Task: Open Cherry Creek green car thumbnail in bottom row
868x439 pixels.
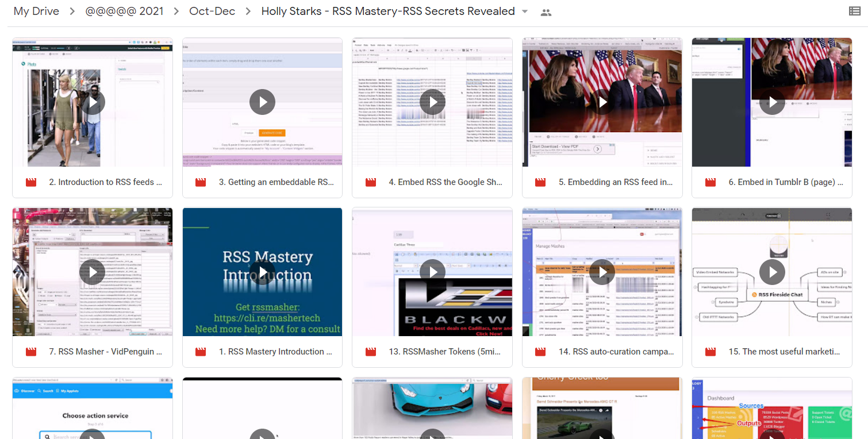Action: pyautogui.click(x=602, y=408)
